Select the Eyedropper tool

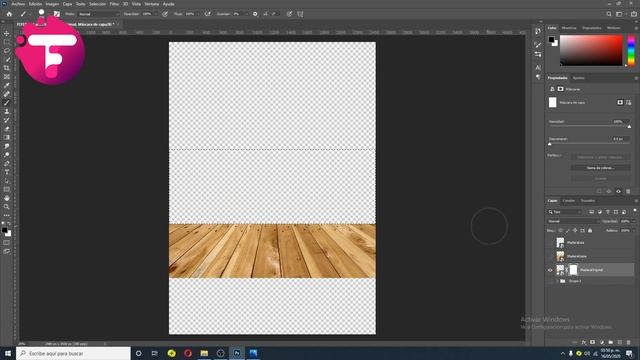(x=7, y=85)
